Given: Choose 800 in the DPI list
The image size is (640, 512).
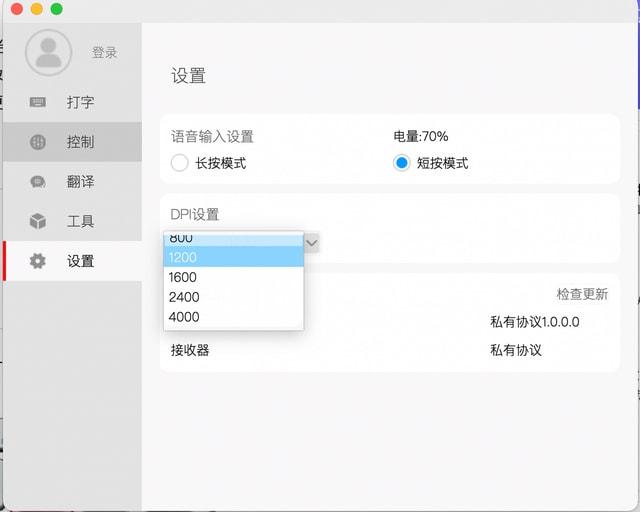Looking at the screenshot, I should coord(233,239).
